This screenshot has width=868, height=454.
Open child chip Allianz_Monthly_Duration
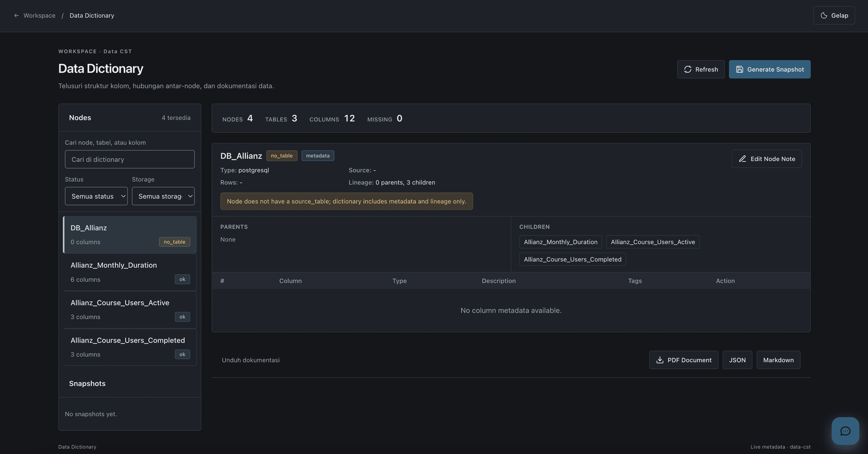(561, 242)
